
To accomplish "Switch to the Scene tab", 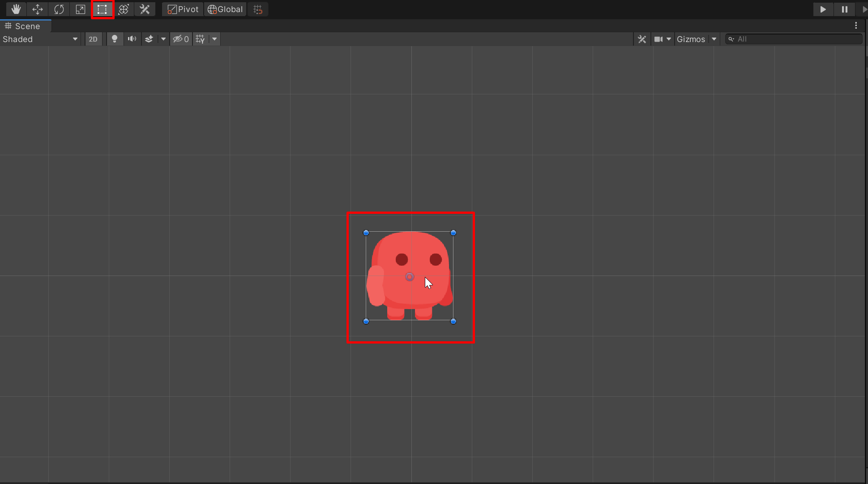I will [x=26, y=26].
